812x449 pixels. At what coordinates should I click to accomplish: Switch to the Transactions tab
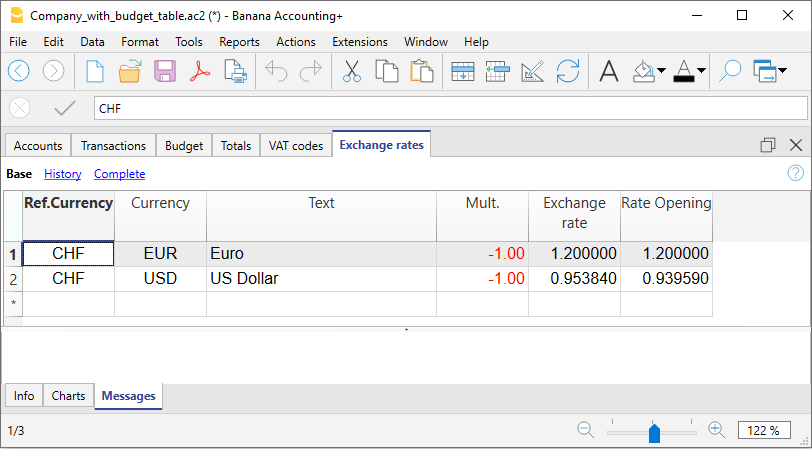(113, 146)
